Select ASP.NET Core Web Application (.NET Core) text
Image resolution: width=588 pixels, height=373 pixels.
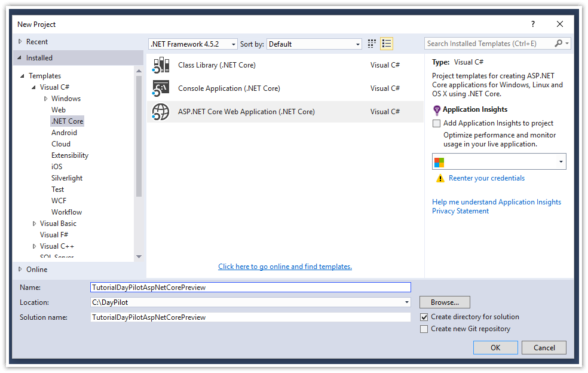click(246, 112)
